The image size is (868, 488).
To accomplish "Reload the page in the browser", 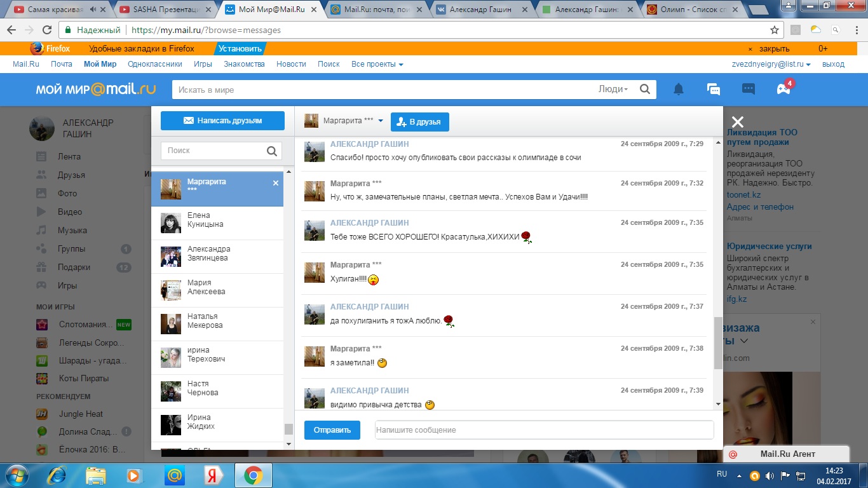I will (47, 30).
